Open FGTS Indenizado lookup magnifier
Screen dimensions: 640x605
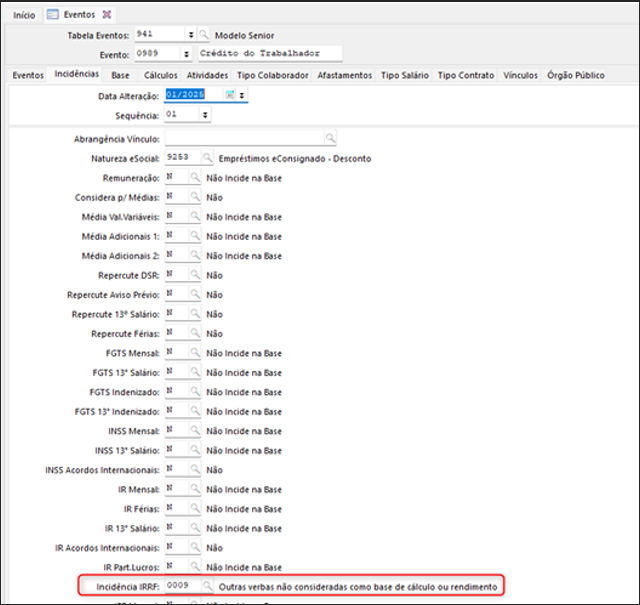[x=195, y=391]
